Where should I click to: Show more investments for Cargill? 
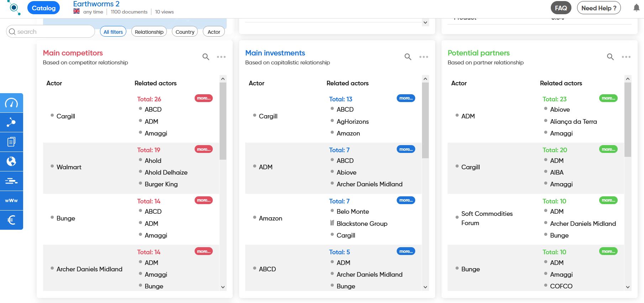pyautogui.click(x=406, y=98)
